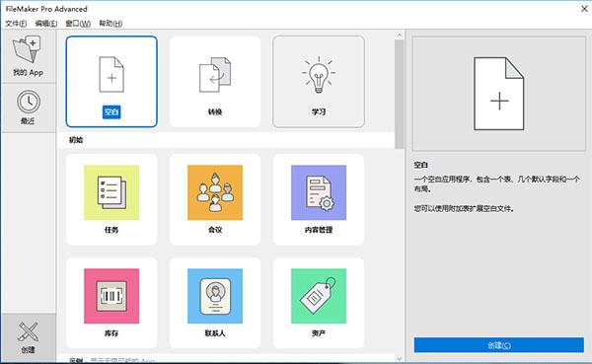Pick the 内容管理 content management template
592x364 pixels.
point(319,199)
